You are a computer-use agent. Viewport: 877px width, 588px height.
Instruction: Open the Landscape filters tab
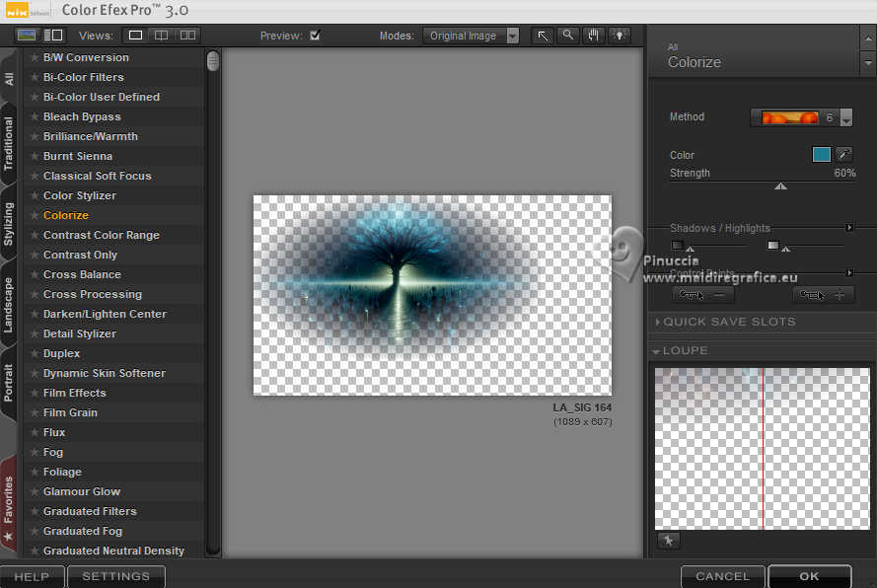point(9,305)
